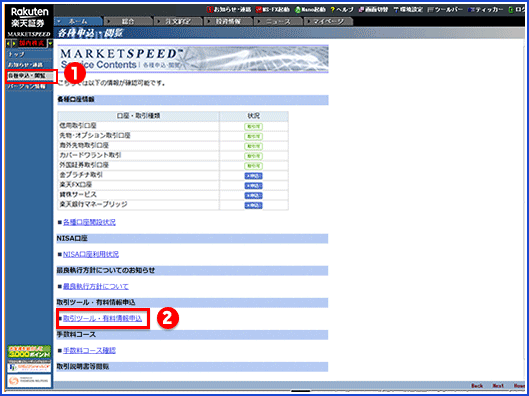Toggle the ツールバー toolbar item
This screenshot has width=529, height=396.
pyautogui.click(x=445, y=9)
